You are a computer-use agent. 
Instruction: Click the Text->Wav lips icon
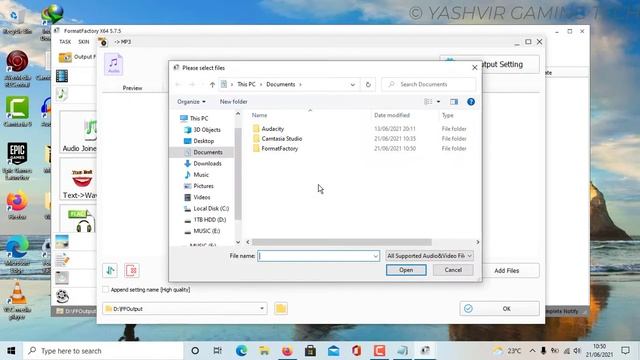coord(82,178)
